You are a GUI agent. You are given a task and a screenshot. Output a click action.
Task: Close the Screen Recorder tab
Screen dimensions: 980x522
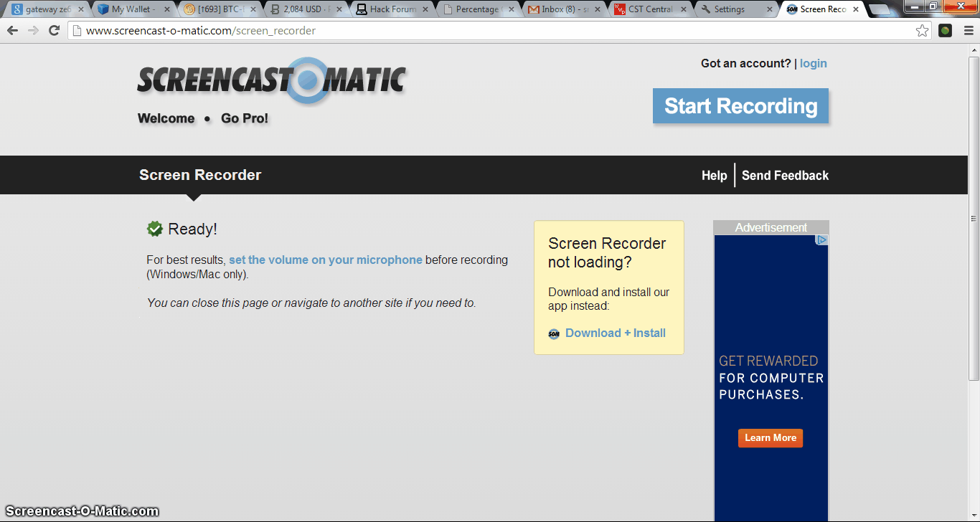[856, 9]
